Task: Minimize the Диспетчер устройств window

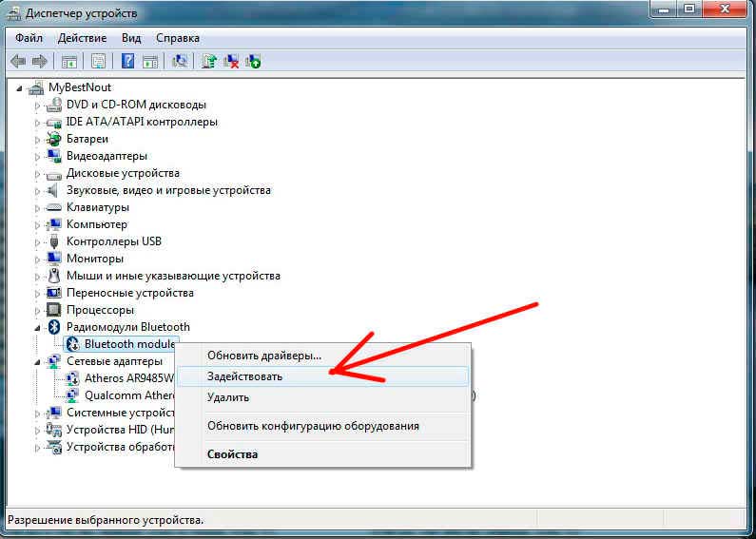Action: (x=664, y=10)
